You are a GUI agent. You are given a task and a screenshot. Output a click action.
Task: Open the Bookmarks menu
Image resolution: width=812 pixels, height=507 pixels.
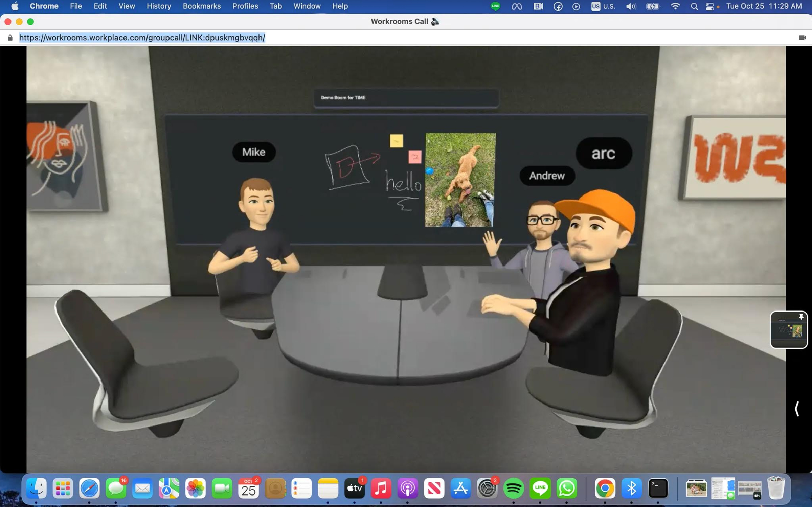(202, 6)
